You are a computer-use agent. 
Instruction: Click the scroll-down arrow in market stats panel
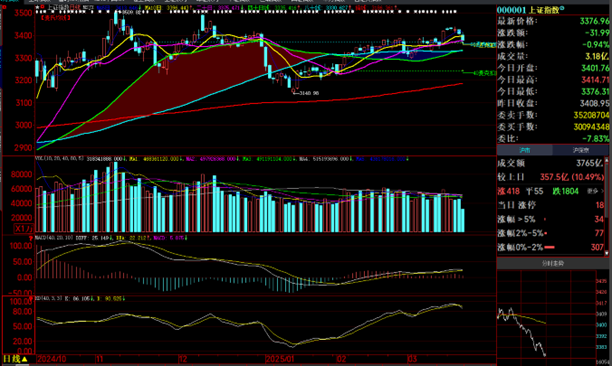tap(607, 253)
